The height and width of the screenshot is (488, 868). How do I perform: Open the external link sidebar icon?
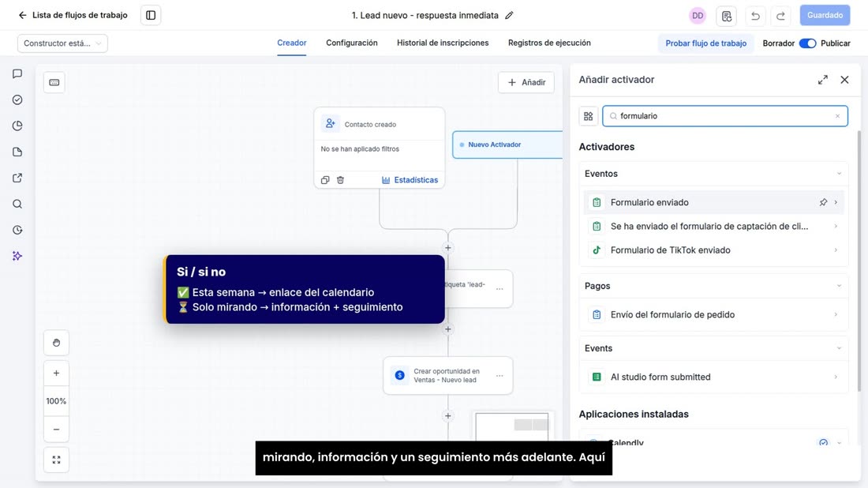[x=17, y=178]
